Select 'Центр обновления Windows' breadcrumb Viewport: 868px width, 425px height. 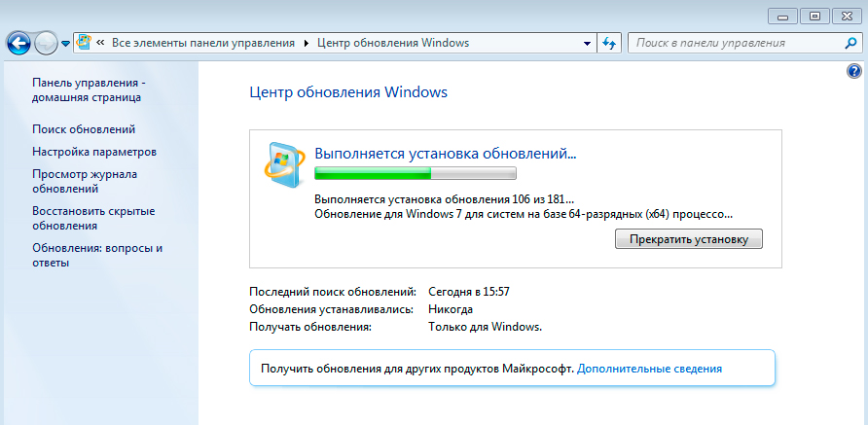pyautogui.click(x=393, y=43)
